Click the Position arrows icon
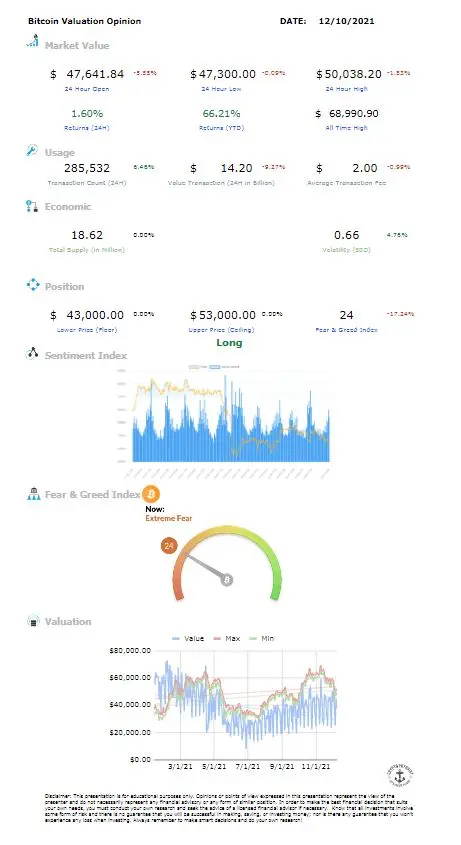This screenshot has height=845, width=461. [33, 285]
